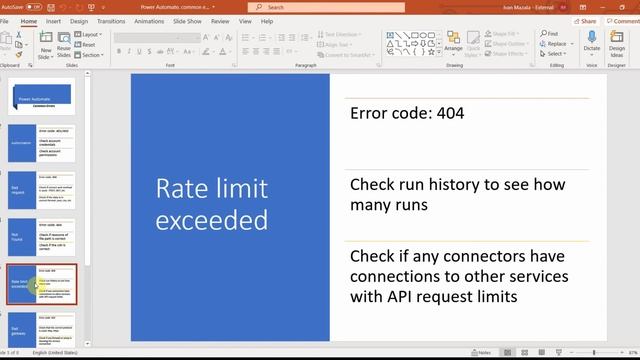Open the document title dropdown arrow

click(213, 7)
